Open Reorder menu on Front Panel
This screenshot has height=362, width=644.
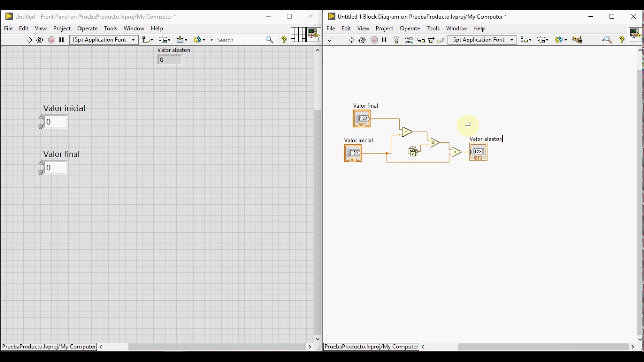(x=200, y=40)
